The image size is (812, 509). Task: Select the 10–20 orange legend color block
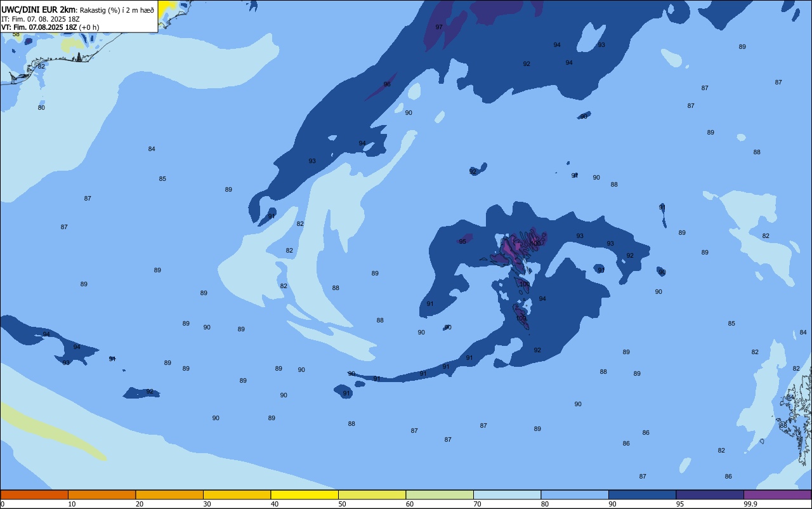pyautogui.click(x=101, y=494)
